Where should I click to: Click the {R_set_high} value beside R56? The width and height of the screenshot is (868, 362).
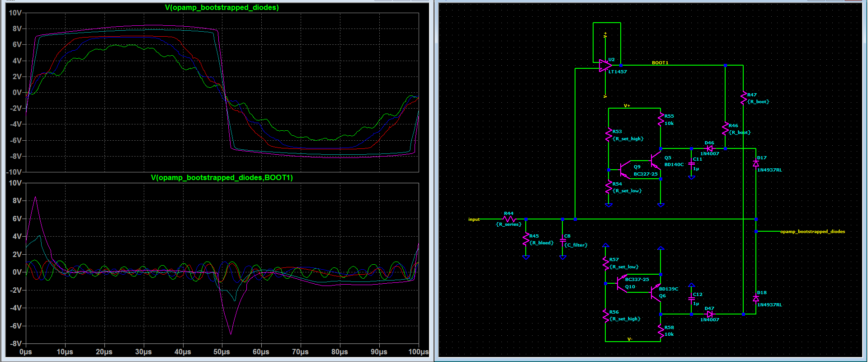click(625, 319)
